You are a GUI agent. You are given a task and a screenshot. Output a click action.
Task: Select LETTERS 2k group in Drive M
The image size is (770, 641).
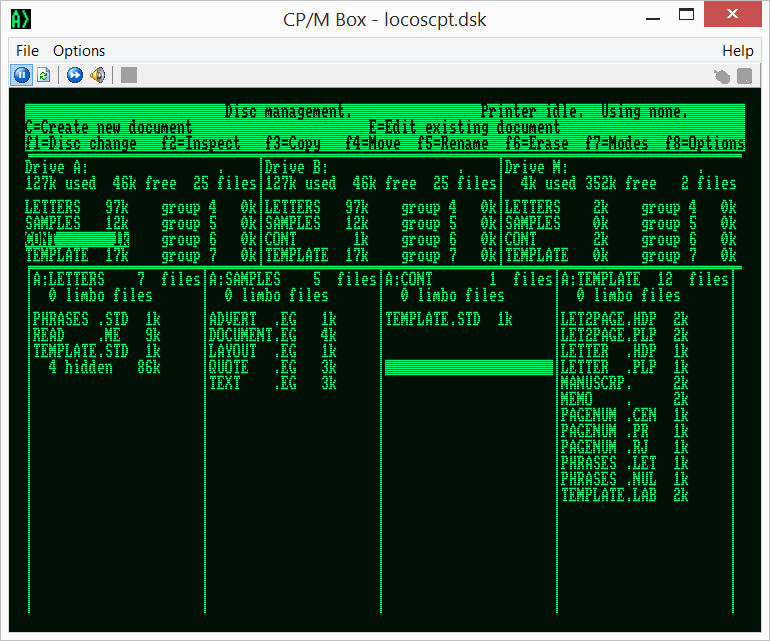pyautogui.click(x=557, y=207)
